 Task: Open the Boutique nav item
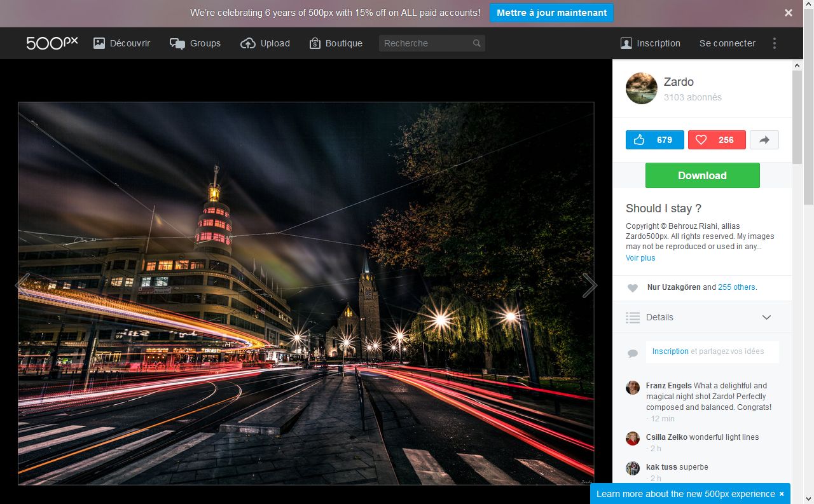[336, 43]
